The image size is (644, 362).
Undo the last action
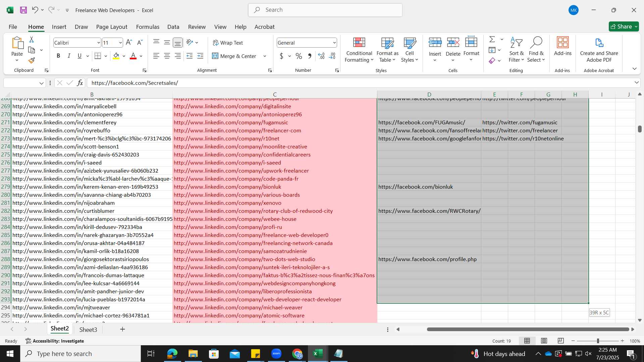pos(35,10)
